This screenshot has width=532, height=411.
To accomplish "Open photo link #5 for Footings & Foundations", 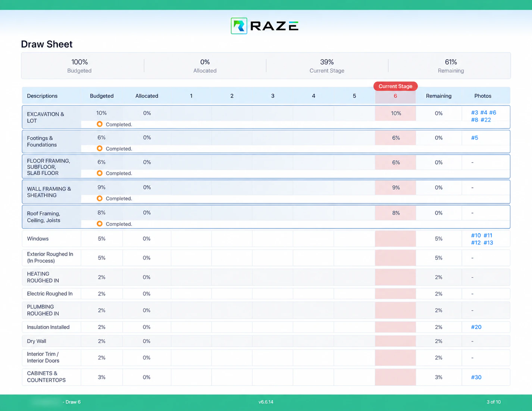I will coord(475,138).
